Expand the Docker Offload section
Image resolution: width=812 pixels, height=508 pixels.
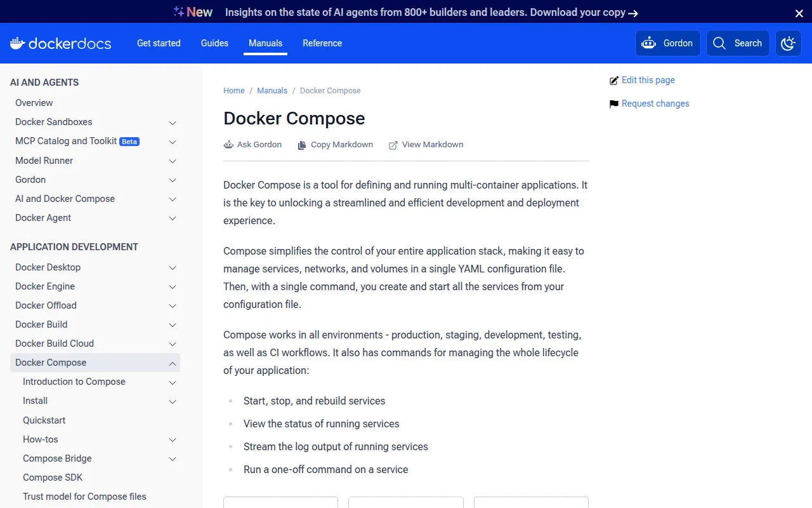tap(173, 306)
